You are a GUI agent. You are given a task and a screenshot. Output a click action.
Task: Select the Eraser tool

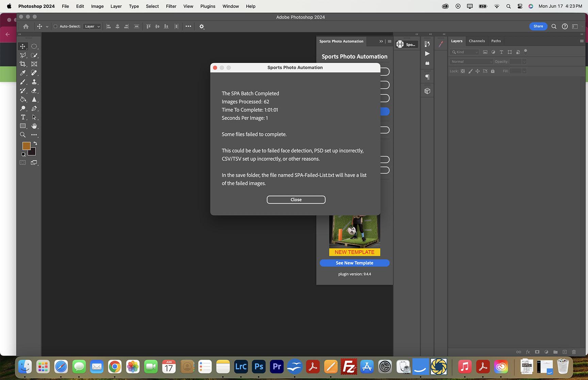pyautogui.click(x=34, y=91)
